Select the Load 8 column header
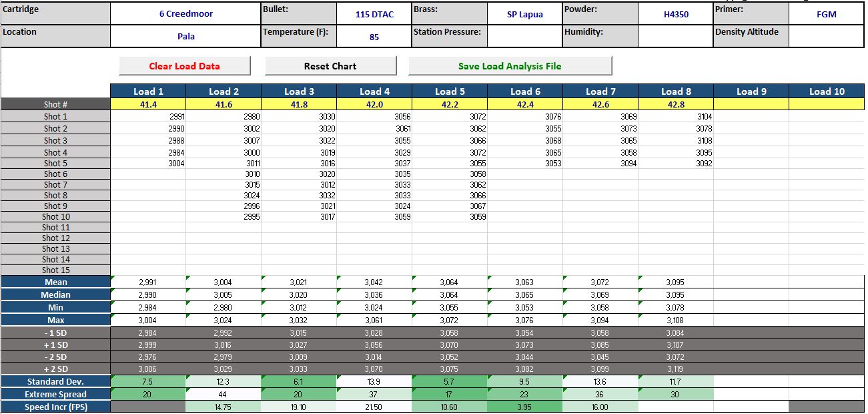 coord(676,91)
